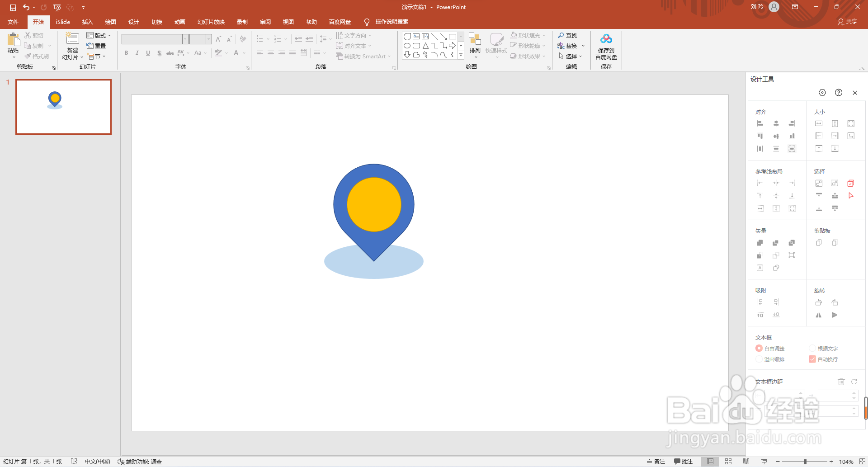Click the Save icon in quick access toolbar

point(13,8)
